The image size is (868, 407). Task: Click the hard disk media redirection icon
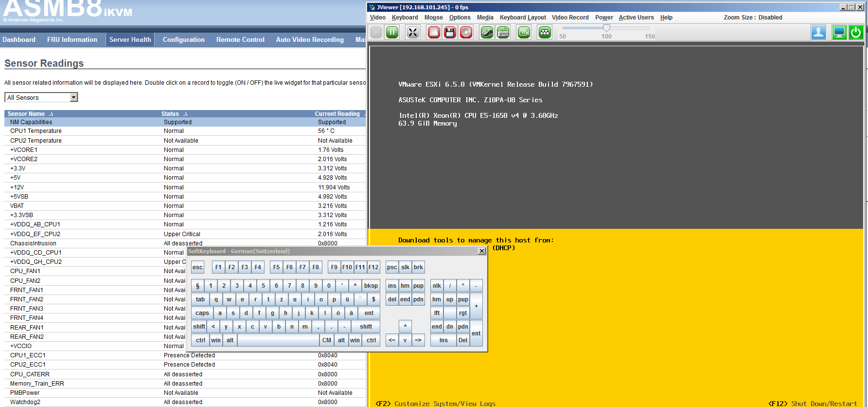434,33
